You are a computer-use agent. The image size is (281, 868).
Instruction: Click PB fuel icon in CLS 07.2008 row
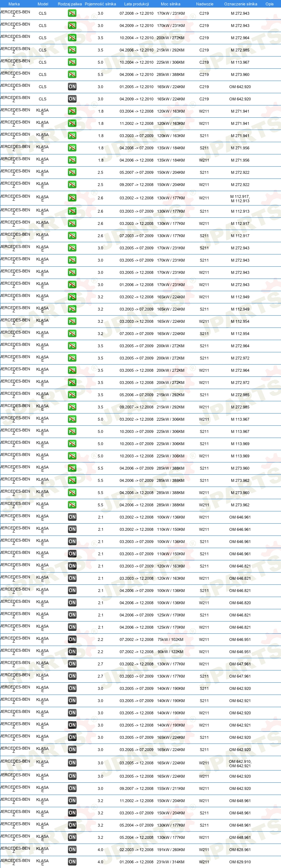pos(72,13)
